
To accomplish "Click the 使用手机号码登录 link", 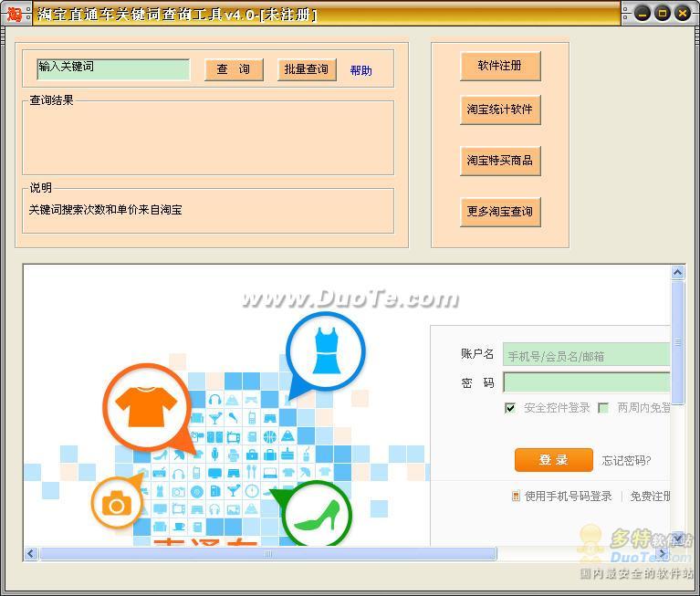I will [569, 496].
